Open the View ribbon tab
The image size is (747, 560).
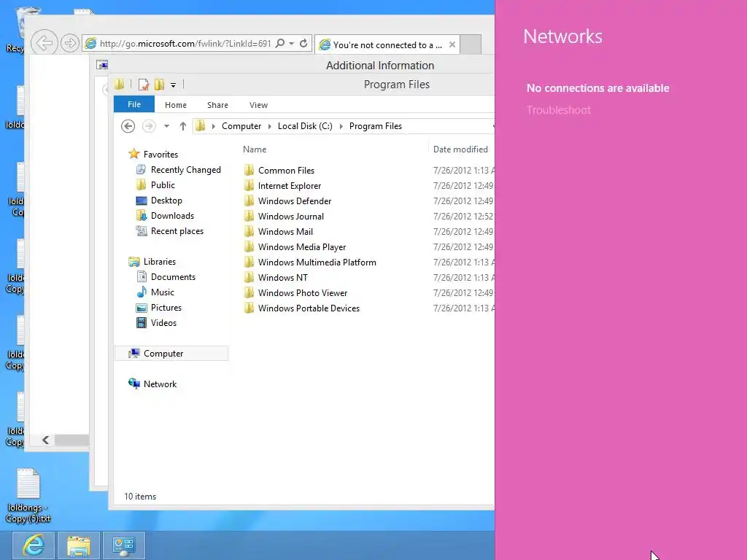coord(258,105)
